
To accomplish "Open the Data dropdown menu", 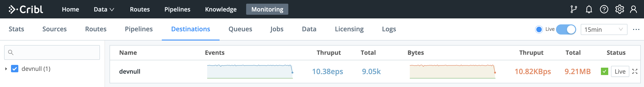I will (x=104, y=9).
